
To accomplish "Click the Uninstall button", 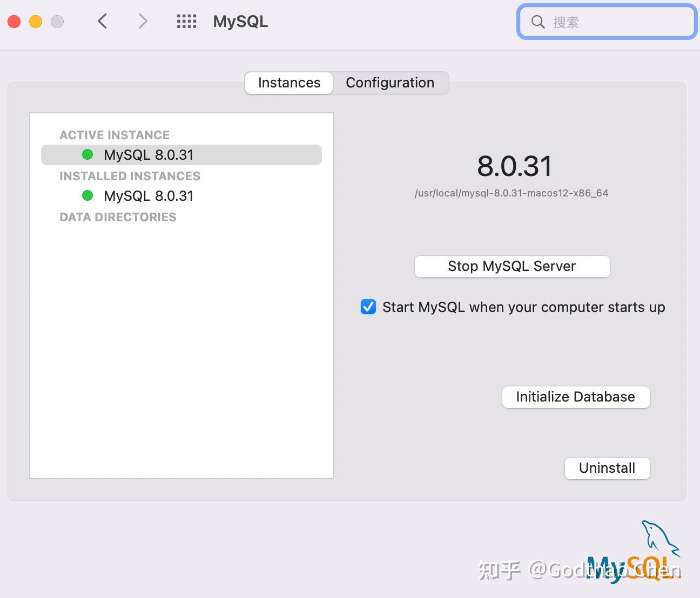I will coord(607,468).
